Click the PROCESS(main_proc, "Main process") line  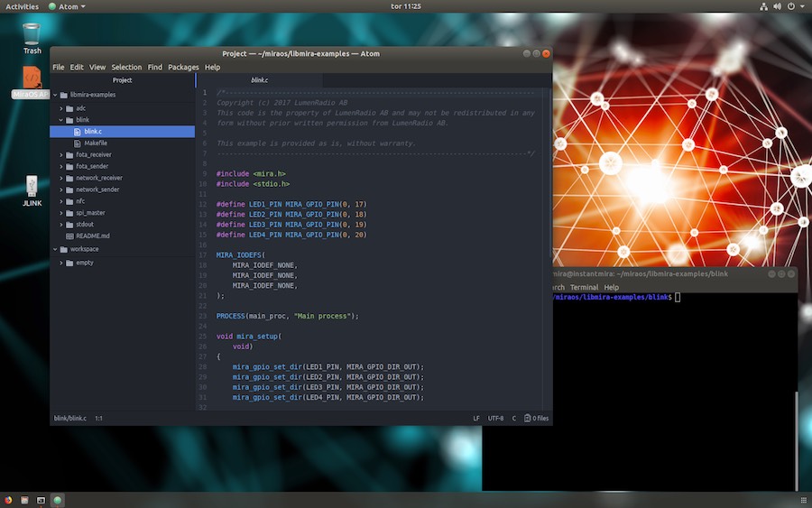coord(288,316)
